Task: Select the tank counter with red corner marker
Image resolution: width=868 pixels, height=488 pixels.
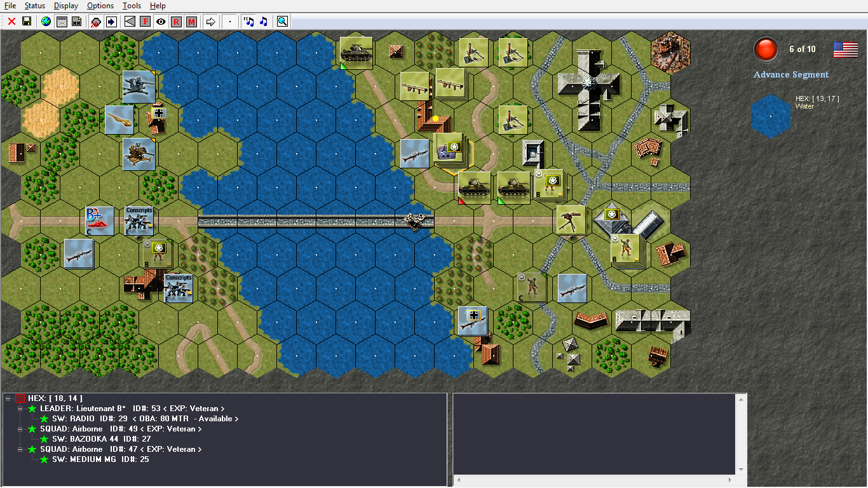Action: [x=475, y=187]
